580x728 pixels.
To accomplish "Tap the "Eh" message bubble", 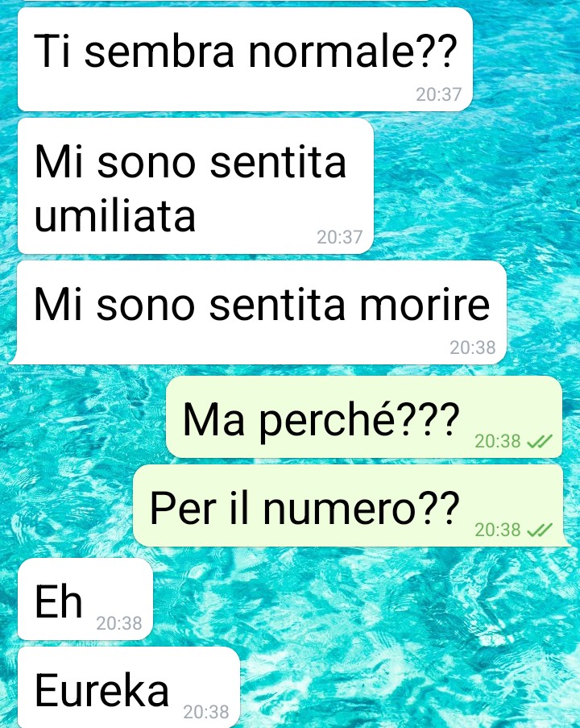I will tap(85, 598).
